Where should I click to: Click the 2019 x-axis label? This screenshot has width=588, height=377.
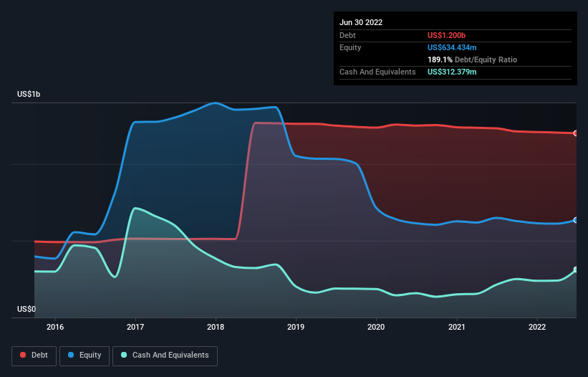pos(296,327)
